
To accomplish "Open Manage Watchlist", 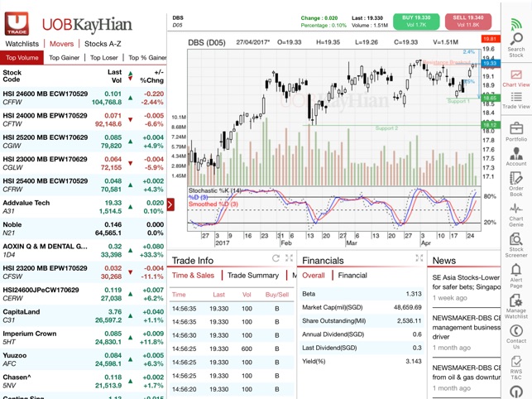I will pos(516,306).
